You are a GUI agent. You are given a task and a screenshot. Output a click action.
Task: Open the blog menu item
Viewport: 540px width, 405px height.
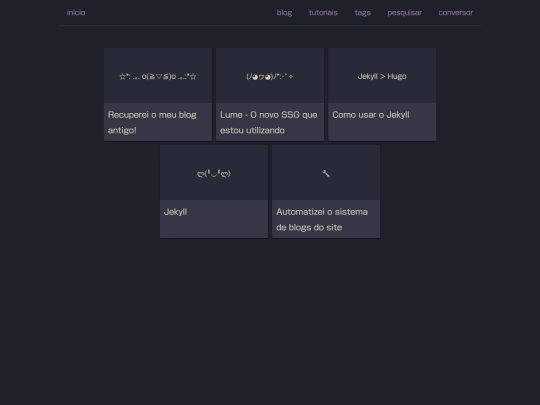[x=284, y=13]
